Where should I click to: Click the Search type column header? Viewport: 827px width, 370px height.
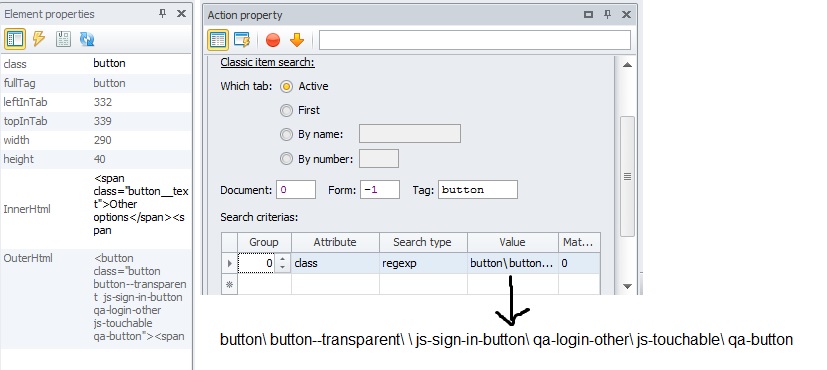point(422,242)
